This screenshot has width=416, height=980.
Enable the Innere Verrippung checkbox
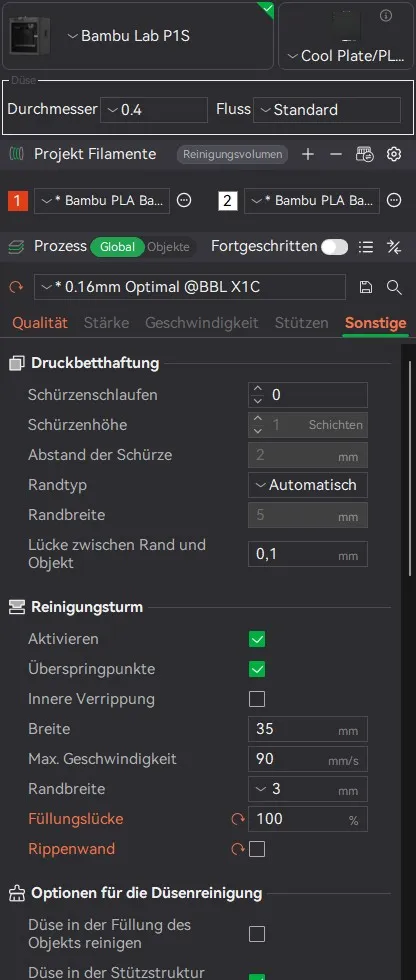[257, 699]
